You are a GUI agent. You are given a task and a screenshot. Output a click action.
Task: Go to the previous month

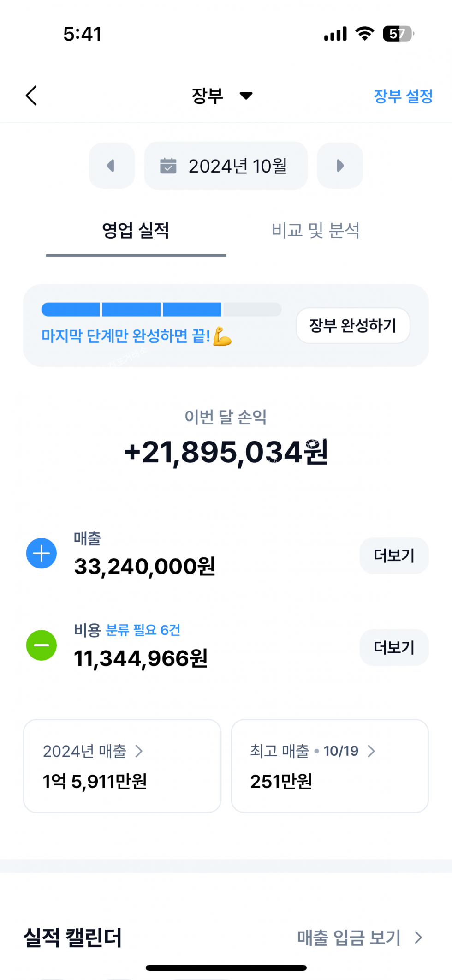(x=112, y=166)
